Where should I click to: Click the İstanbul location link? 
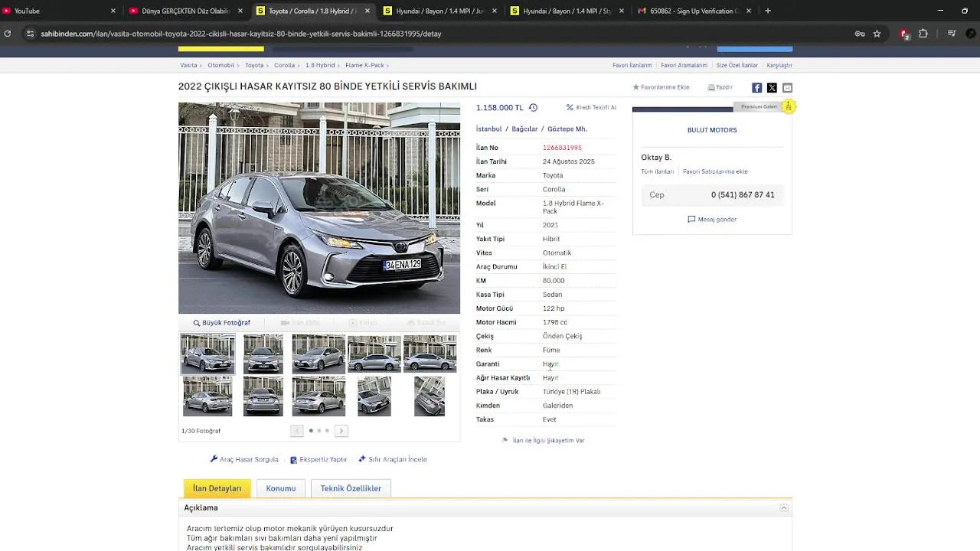pyautogui.click(x=488, y=129)
